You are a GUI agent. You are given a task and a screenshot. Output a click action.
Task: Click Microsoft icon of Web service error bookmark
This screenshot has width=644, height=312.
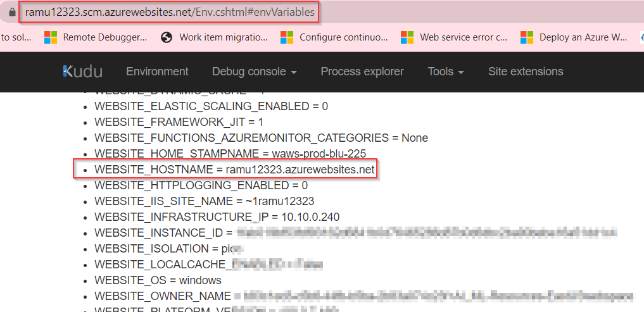pos(407,37)
